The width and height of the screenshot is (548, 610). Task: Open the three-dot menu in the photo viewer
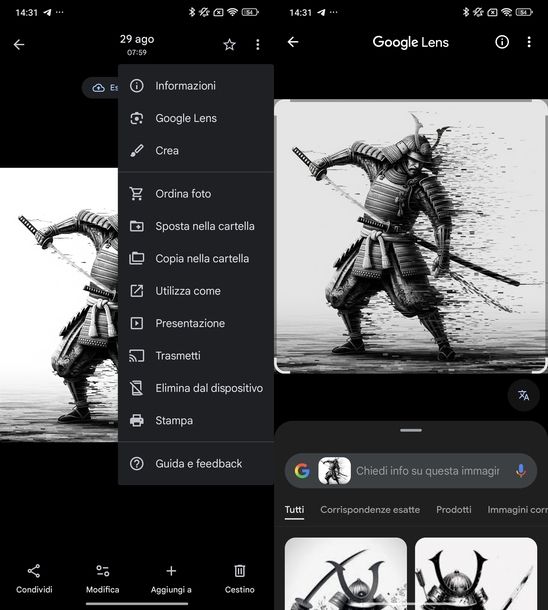tap(257, 44)
